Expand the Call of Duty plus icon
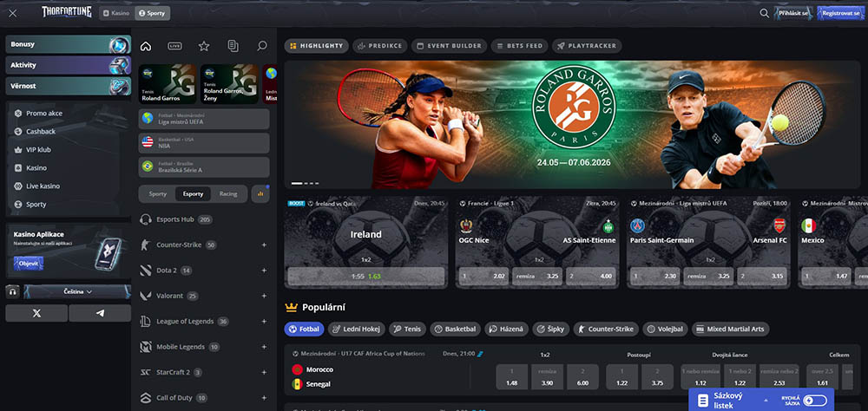The width and height of the screenshot is (868, 411). point(264,398)
